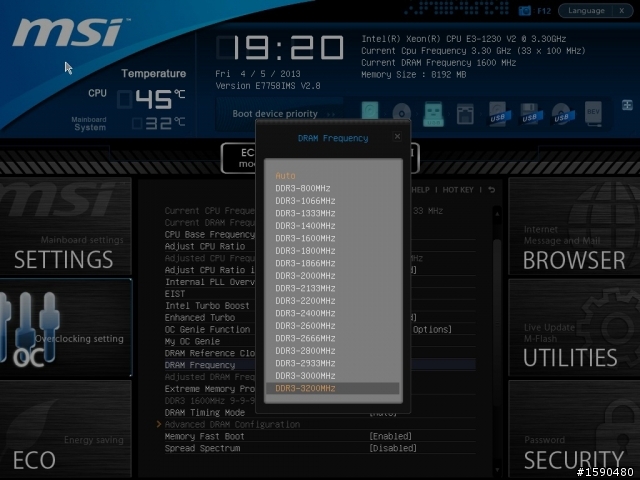
Task: Select Adjust CPU Ratio setting
Action: tap(205, 247)
